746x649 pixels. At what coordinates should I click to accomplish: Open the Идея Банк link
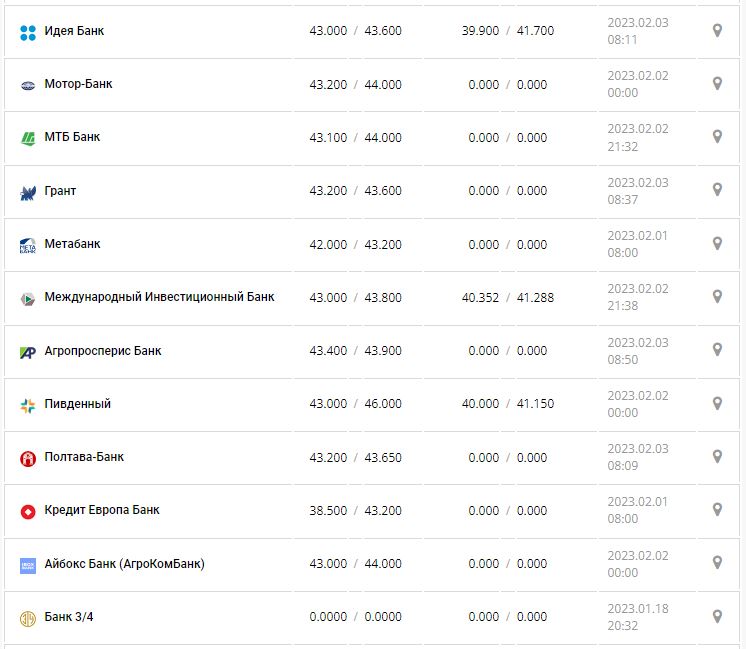[74, 31]
